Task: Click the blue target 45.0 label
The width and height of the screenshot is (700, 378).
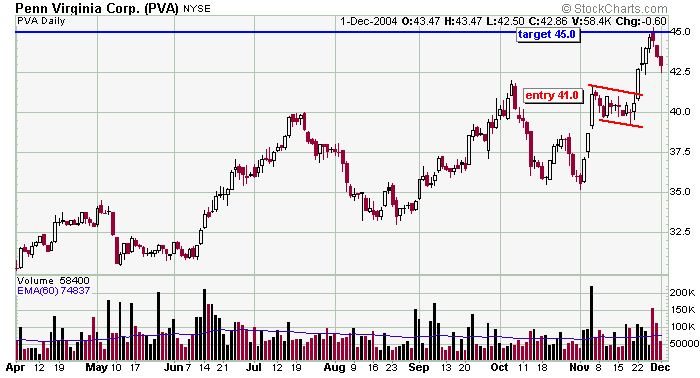Action: [x=548, y=34]
